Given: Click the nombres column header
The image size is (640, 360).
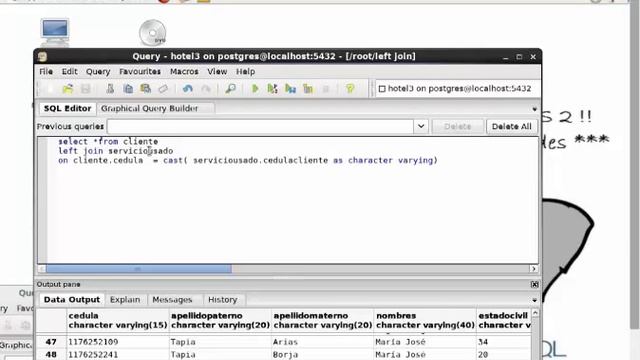Looking at the screenshot, I should point(425,320).
